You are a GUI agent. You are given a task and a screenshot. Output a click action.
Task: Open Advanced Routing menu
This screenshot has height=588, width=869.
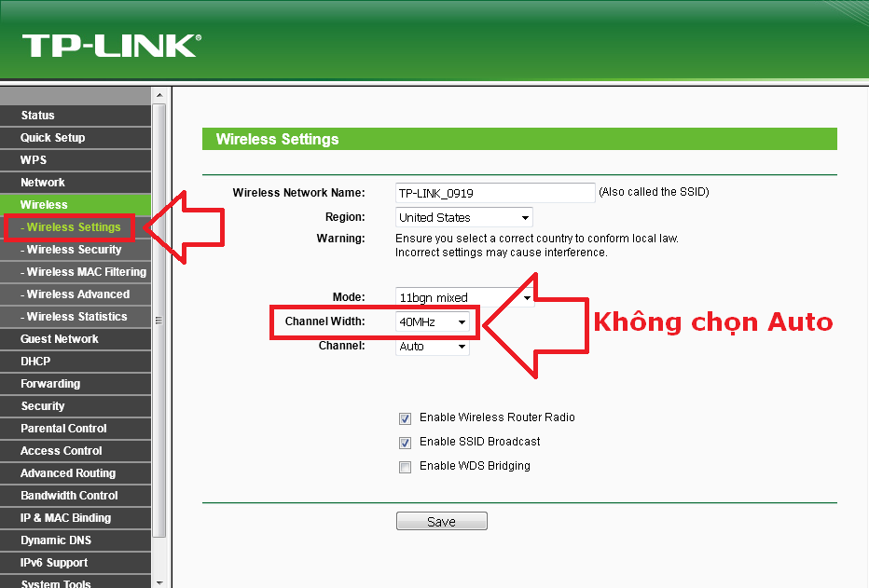coord(76,472)
